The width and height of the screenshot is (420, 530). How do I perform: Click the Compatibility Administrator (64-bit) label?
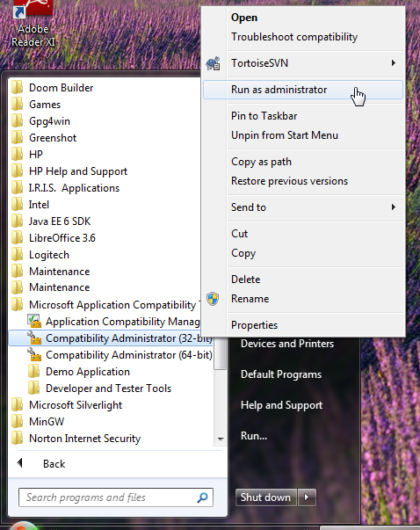(129, 355)
